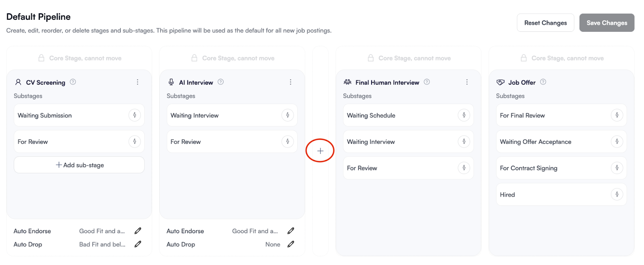Click the Job Offer handshake icon
Screen dimensions: 644x265
[x=500, y=82]
